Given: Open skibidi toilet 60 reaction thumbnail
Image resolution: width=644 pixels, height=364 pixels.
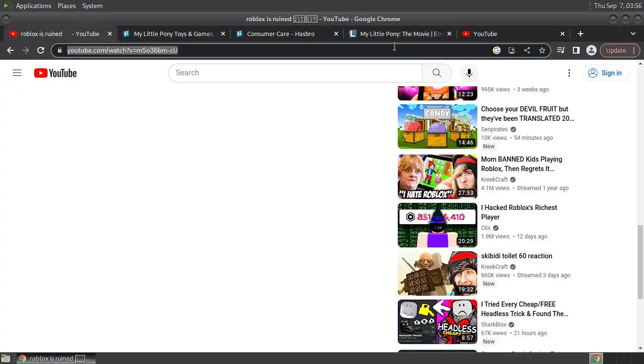Looking at the screenshot, I should coord(438,273).
